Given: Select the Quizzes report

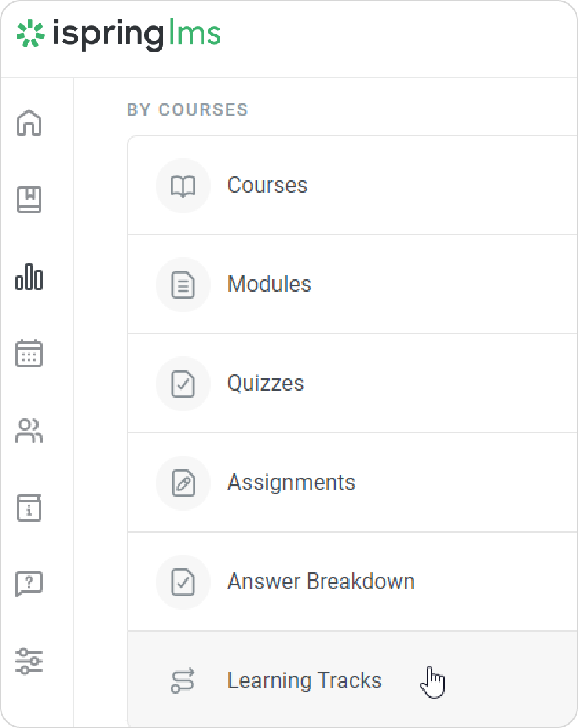Looking at the screenshot, I should pos(266,383).
